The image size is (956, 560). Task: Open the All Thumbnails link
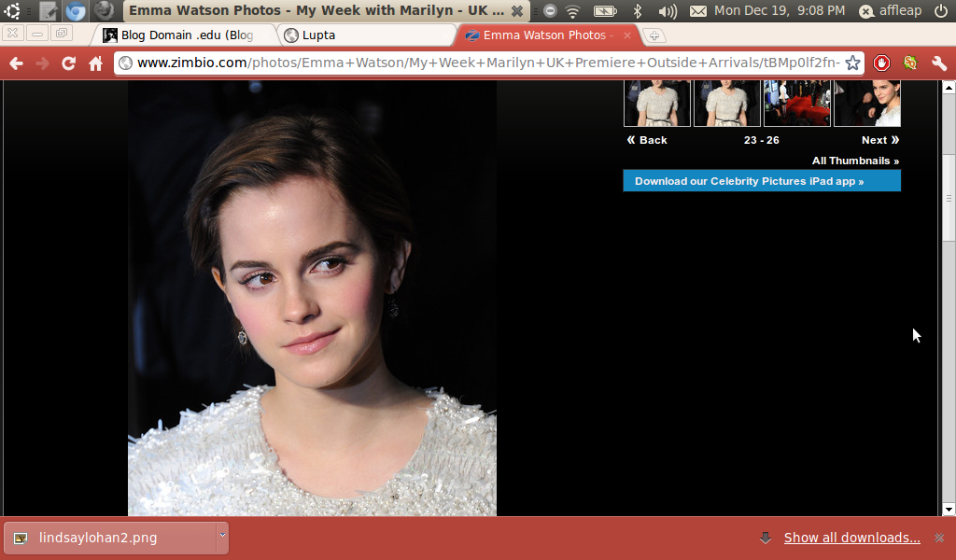click(855, 161)
